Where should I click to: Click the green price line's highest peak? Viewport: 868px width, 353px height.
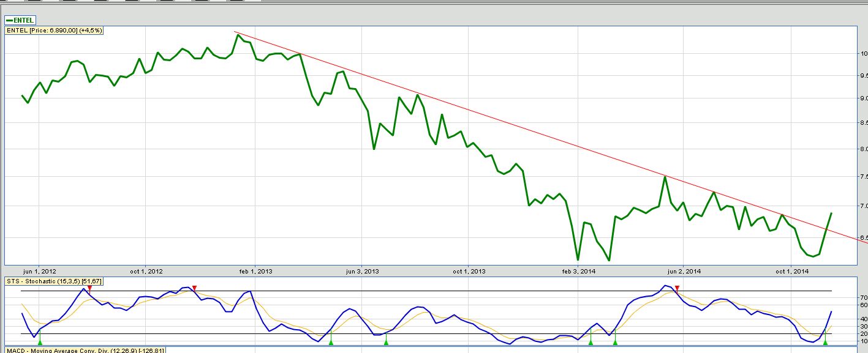pyautogui.click(x=238, y=35)
